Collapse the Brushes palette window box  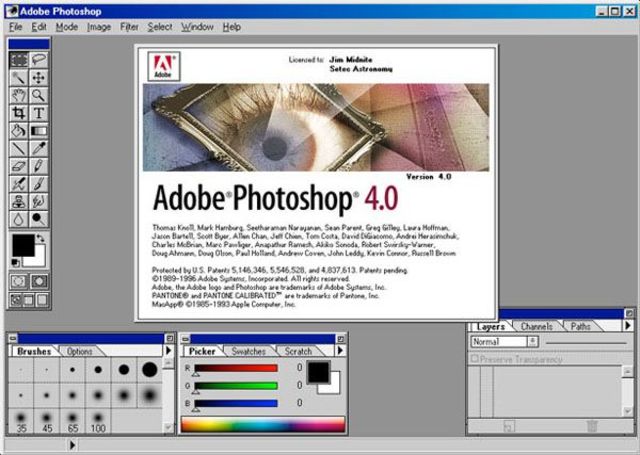(x=170, y=338)
